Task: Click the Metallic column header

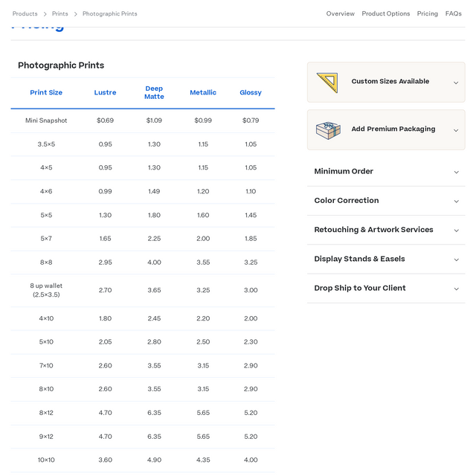Action: pos(203,92)
